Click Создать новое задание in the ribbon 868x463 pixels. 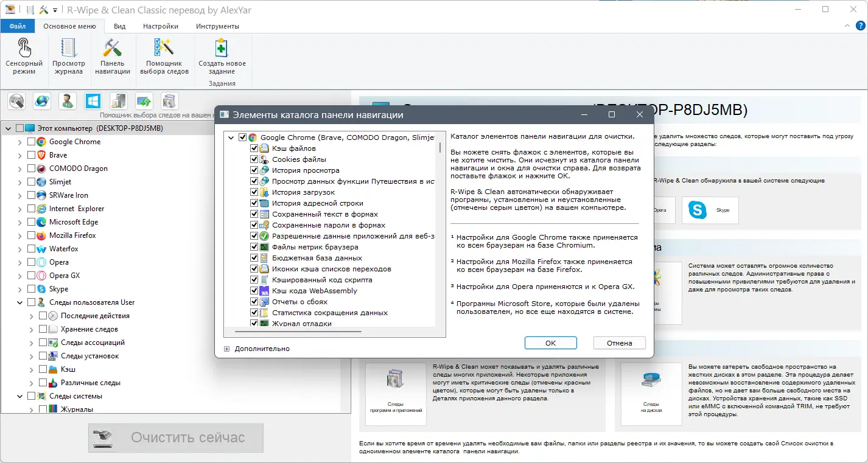pyautogui.click(x=222, y=57)
